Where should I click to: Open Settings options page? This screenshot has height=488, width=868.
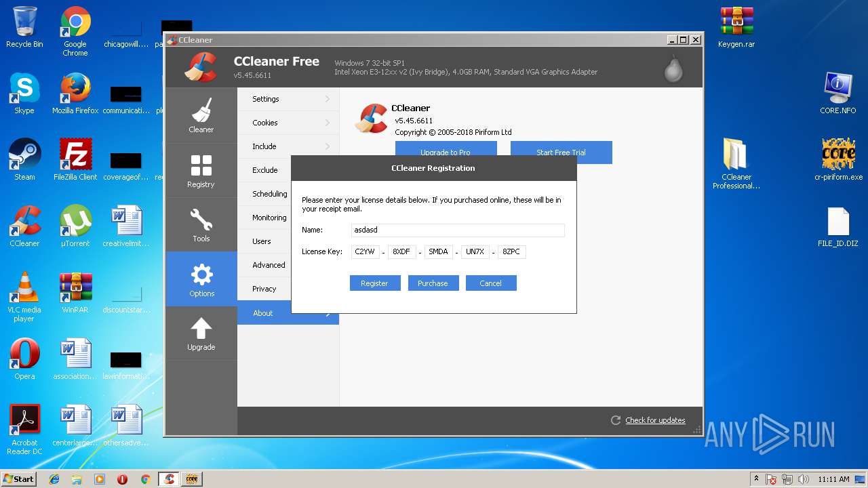point(288,99)
